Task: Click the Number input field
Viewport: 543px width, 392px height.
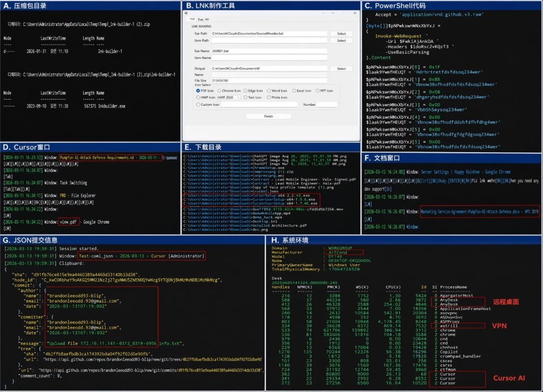Action: [x=326, y=104]
